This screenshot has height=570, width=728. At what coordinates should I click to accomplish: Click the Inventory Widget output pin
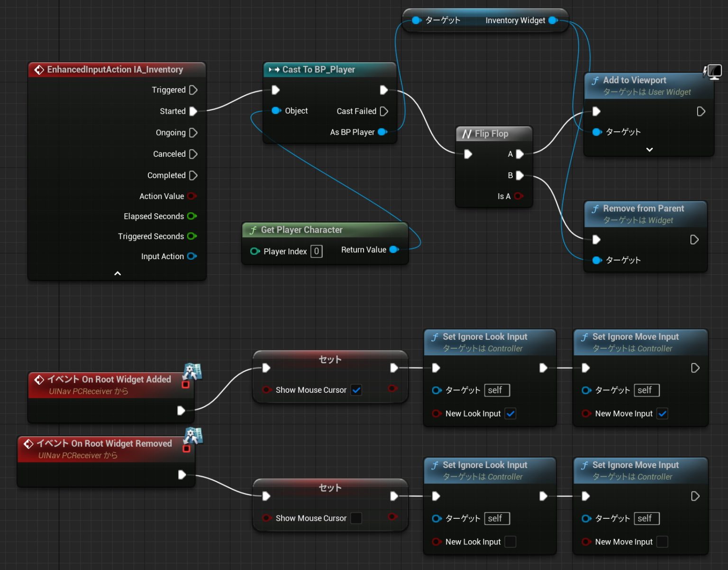pos(553,20)
